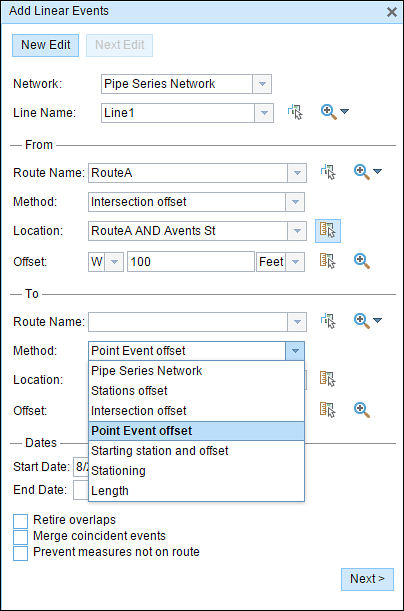Click the To Route Name zoom magnifier

click(x=362, y=321)
